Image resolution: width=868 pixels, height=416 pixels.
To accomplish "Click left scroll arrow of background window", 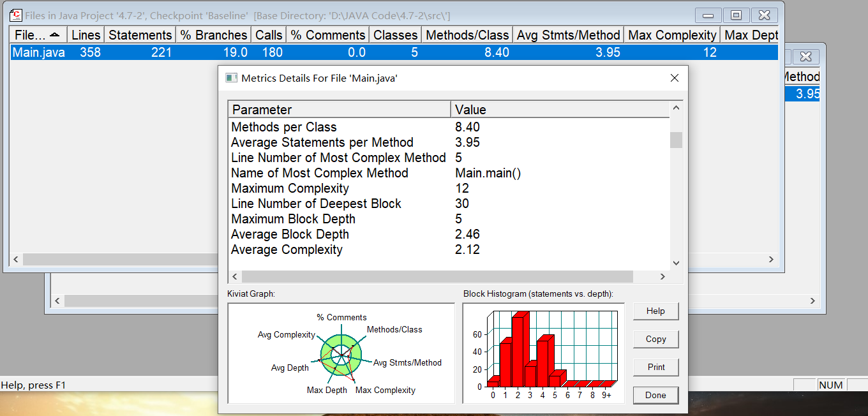I will click(x=57, y=301).
